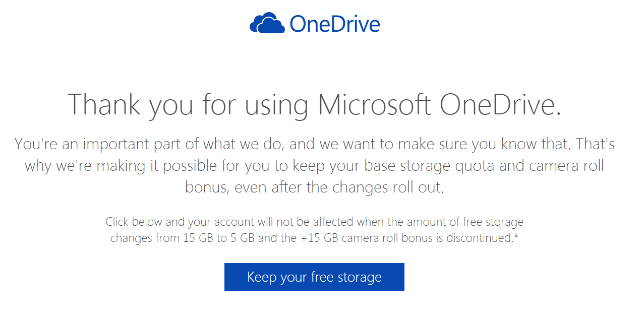Image resolution: width=644 pixels, height=324 pixels.
Task: Click the line mentioning base storage quota
Action: 314,166
